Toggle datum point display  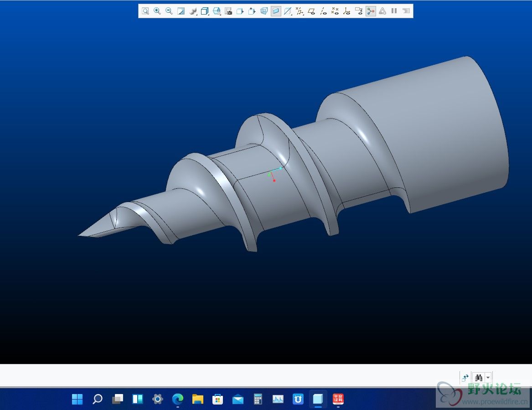click(x=335, y=11)
